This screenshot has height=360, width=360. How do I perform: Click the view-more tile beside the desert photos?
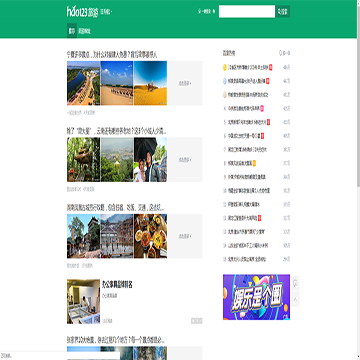(185, 83)
